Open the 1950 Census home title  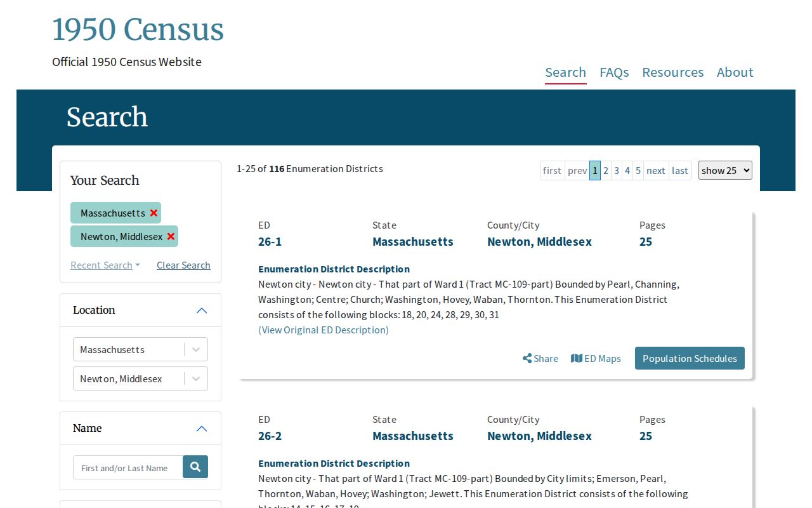point(138,30)
